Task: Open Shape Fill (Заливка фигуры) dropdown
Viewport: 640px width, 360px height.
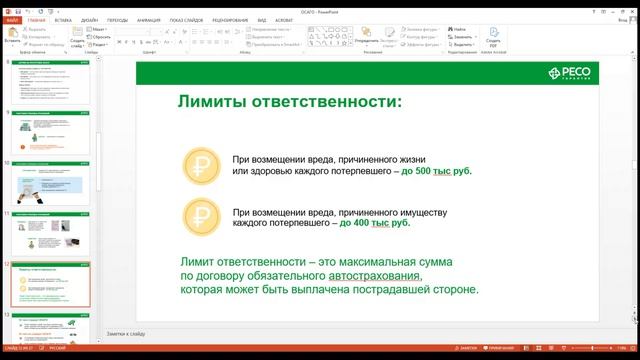Action: click(420, 29)
